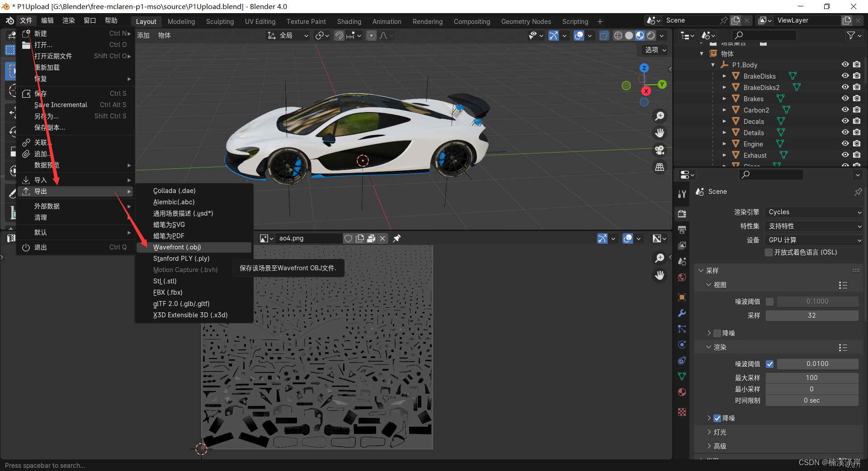Image resolution: width=868 pixels, height=471 pixels.
Task: Open the Render properties tab
Action: (x=682, y=213)
